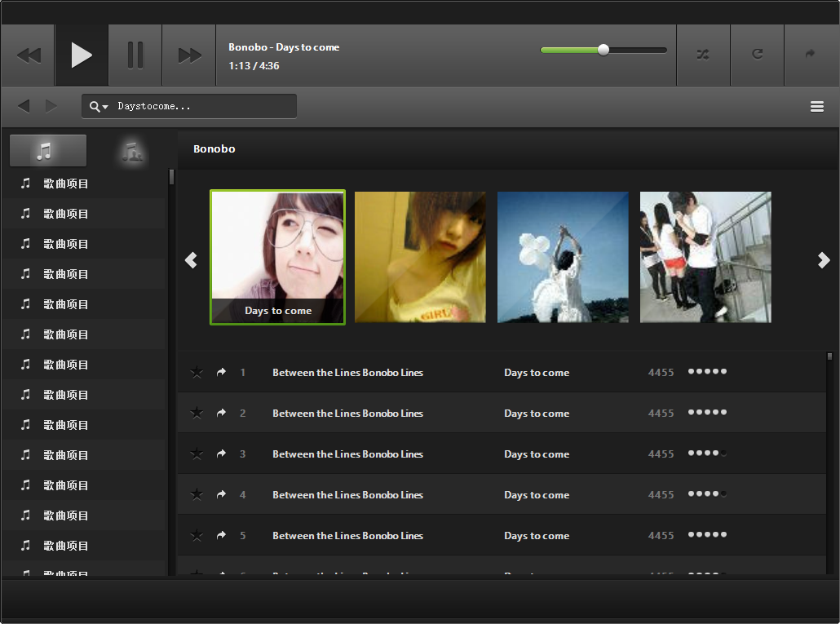
Task: Select the fourth 歌曲项目 sidebar item
Action: point(83,274)
